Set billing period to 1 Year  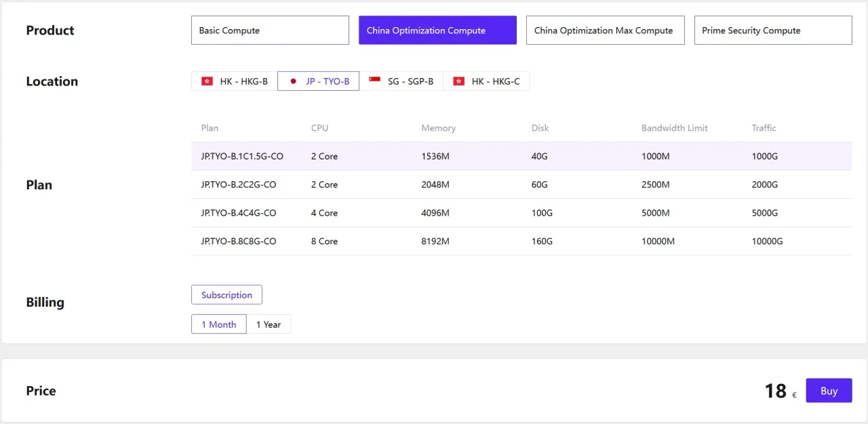pyautogui.click(x=269, y=324)
